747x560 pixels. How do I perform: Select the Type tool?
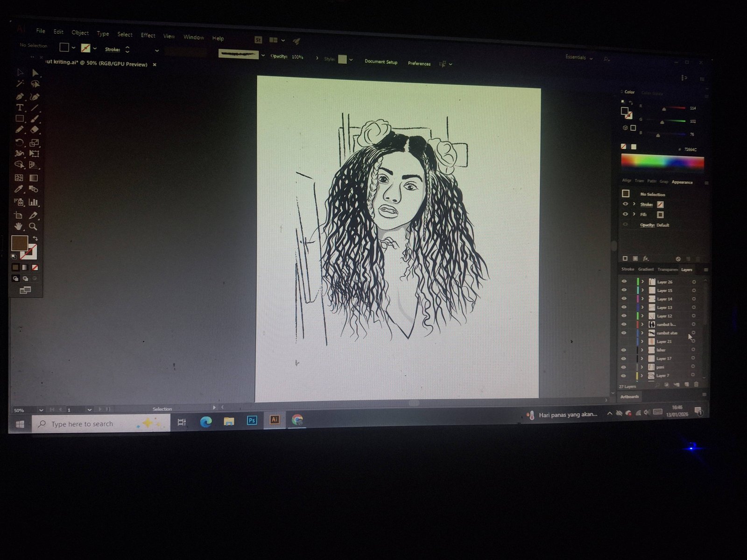(20, 108)
